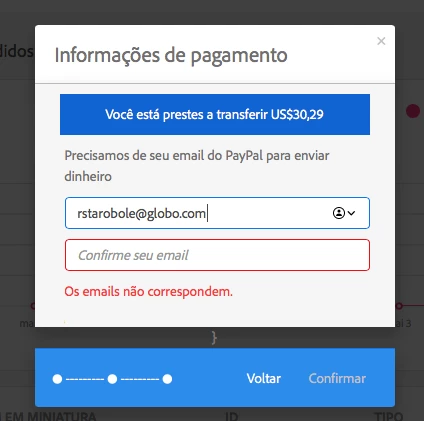
Task: Click the blue US$30,29 transfer banner
Action: (215, 114)
